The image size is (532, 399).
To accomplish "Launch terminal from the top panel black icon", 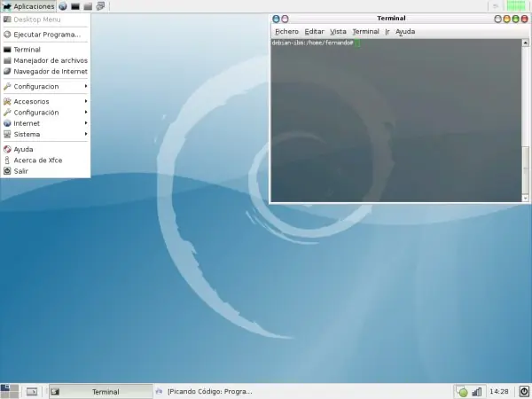I will click(x=75, y=6).
